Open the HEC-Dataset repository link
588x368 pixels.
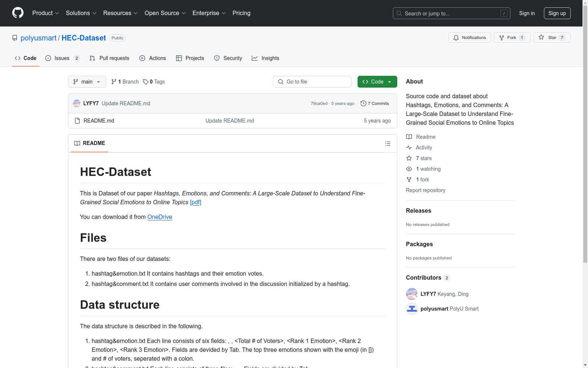coord(84,38)
